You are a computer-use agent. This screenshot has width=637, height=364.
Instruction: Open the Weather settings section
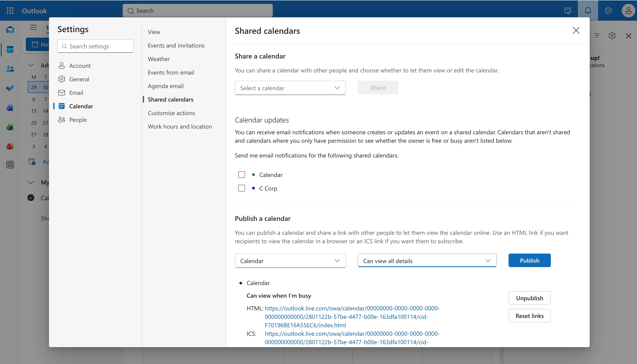[x=159, y=59]
